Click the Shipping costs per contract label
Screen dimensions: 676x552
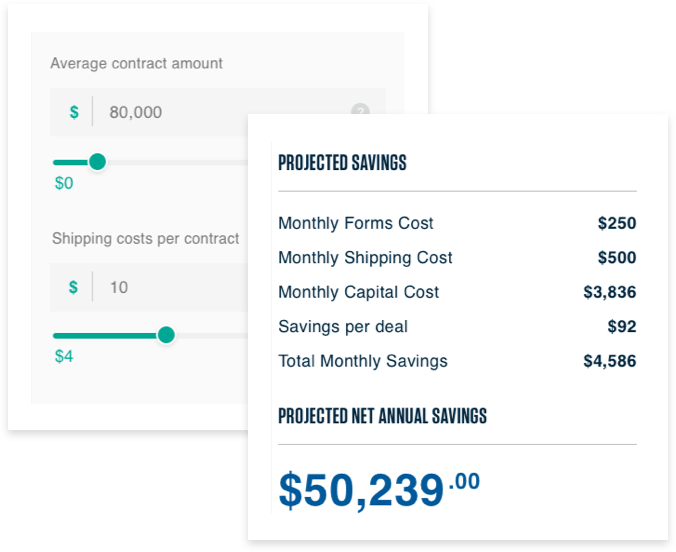(145, 238)
